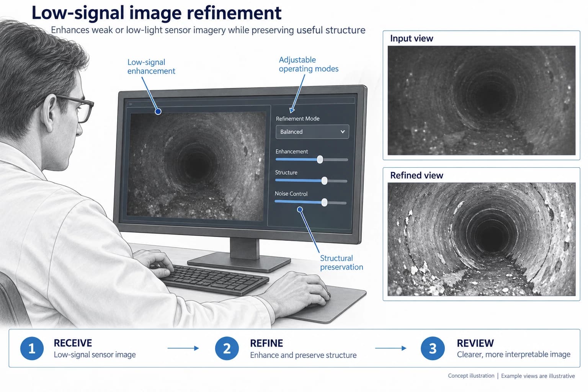Image resolution: width=588 pixels, height=392 pixels.
Task: Click the 'RECEIVE' step heading
Action: pos(73,343)
